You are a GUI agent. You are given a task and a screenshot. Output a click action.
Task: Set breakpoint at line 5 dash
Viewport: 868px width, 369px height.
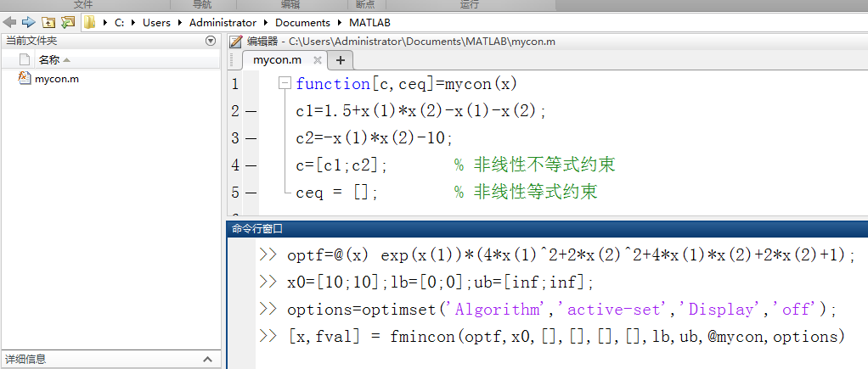[x=251, y=193]
